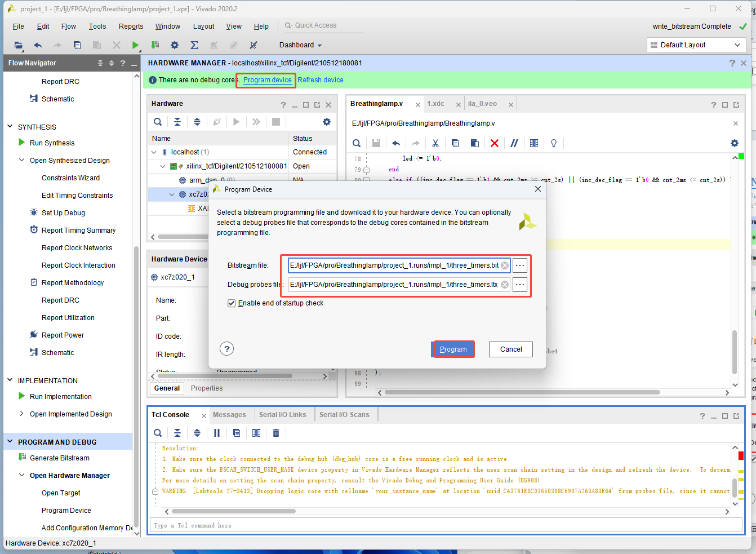
Task: Open the Dashboard dropdown
Action: pyautogui.click(x=300, y=45)
